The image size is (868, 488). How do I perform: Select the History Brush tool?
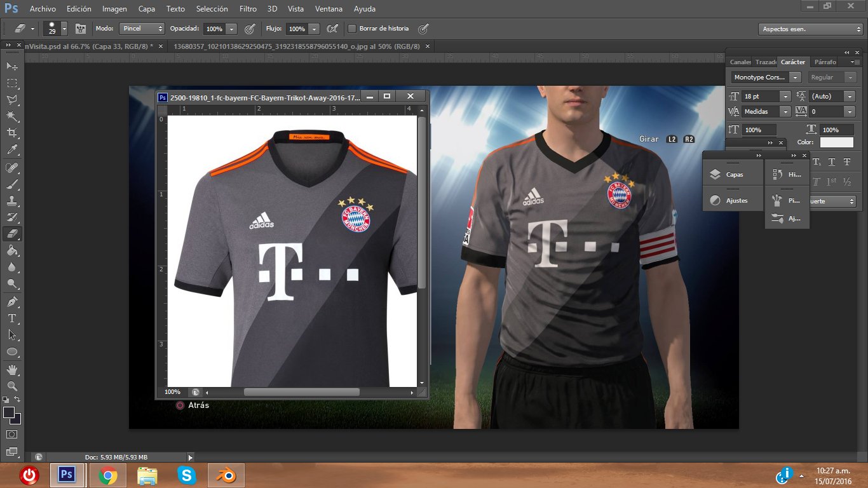click(x=12, y=217)
